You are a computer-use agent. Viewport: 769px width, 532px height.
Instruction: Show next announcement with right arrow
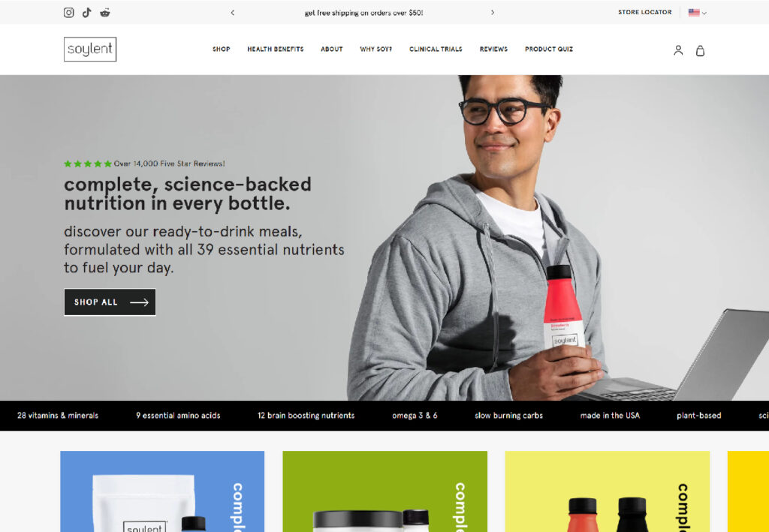tap(493, 13)
